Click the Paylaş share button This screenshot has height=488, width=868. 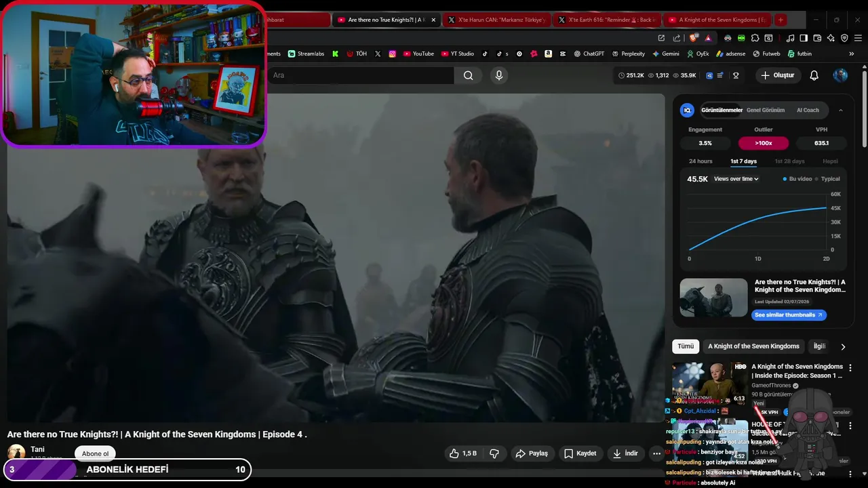[x=532, y=453]
